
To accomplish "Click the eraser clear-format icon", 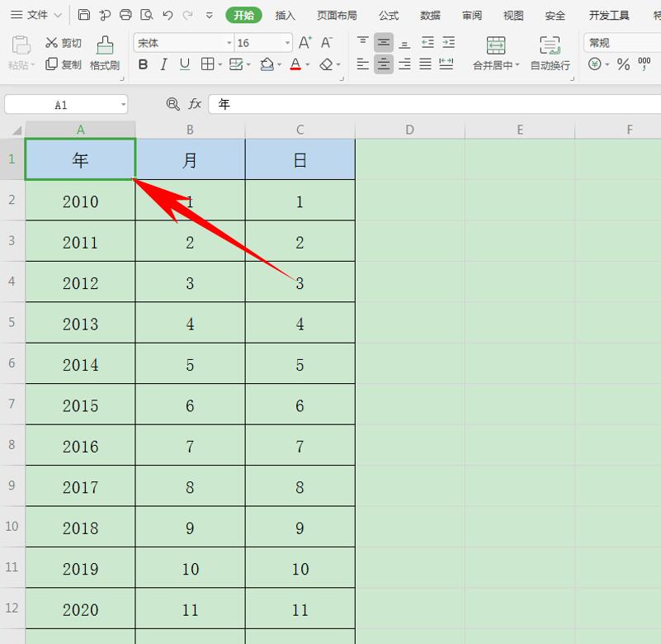I will click(x=326, y=64).
